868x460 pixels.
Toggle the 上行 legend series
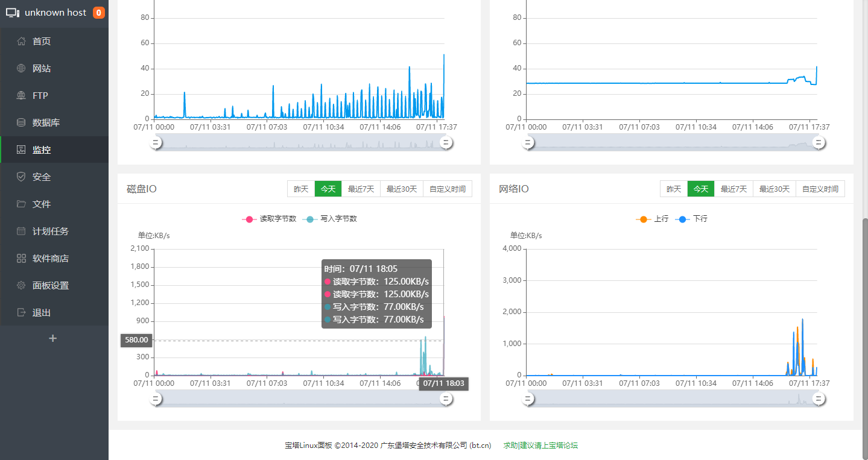click(652, 219)
